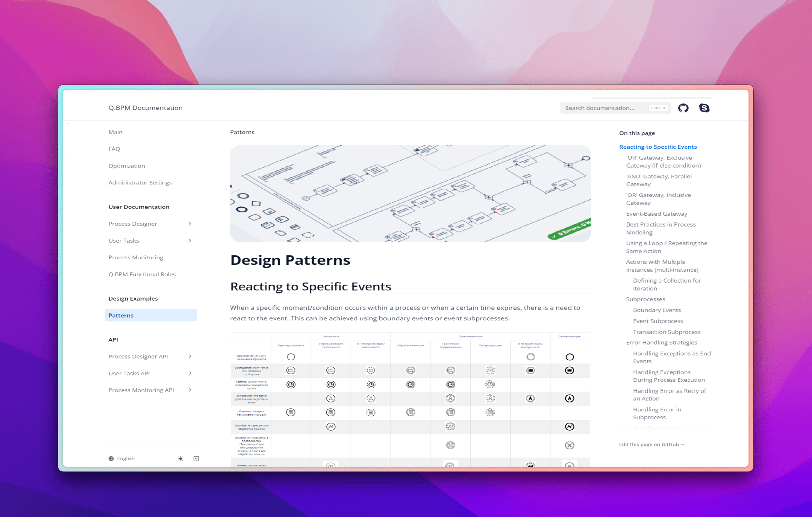This screenshot has height=517, width=812.
Task: Open Administrator Settings page
Action: [x=140, y=183]
